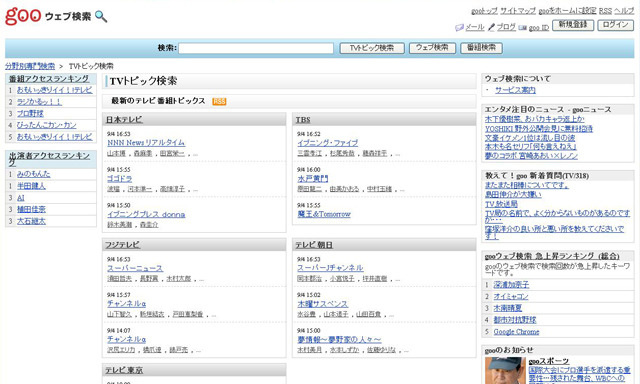This screenshot has height=384, width=640.
Task: Open NNN Newsリアルタイム program link
Action: (146, 143)
